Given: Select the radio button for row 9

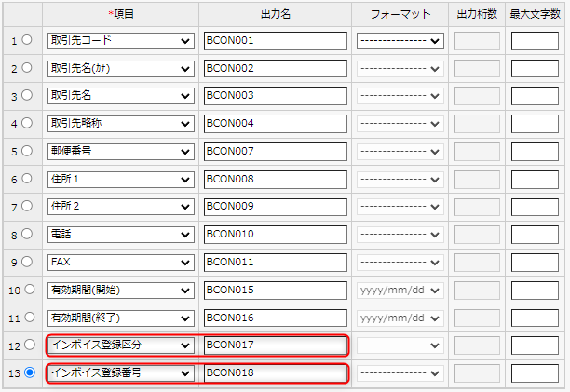Looking at the screenshot, I should [x=29, y=262].
